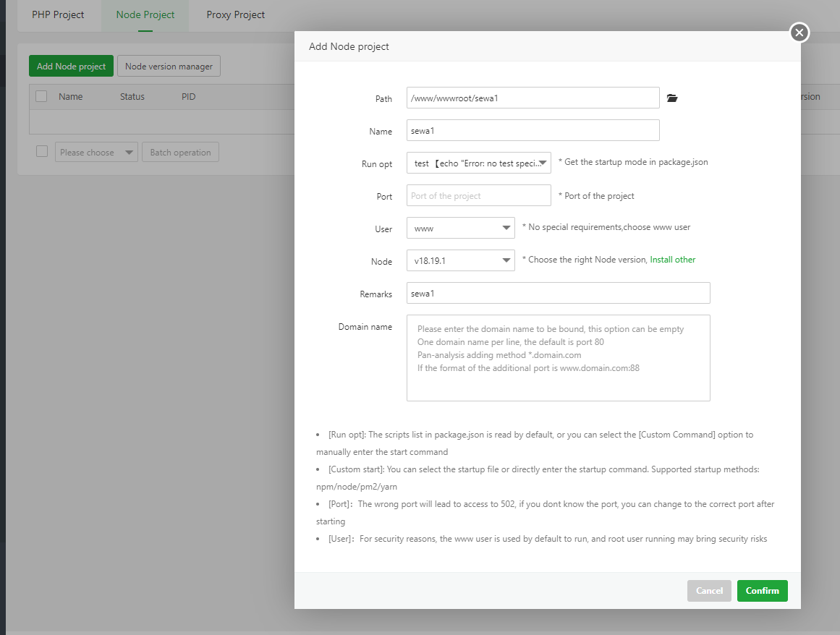Toggle the select-all checkbox in table header
The height and width of the screenshot is (635, 840).
pyautogui.click(x=41, y=96)
